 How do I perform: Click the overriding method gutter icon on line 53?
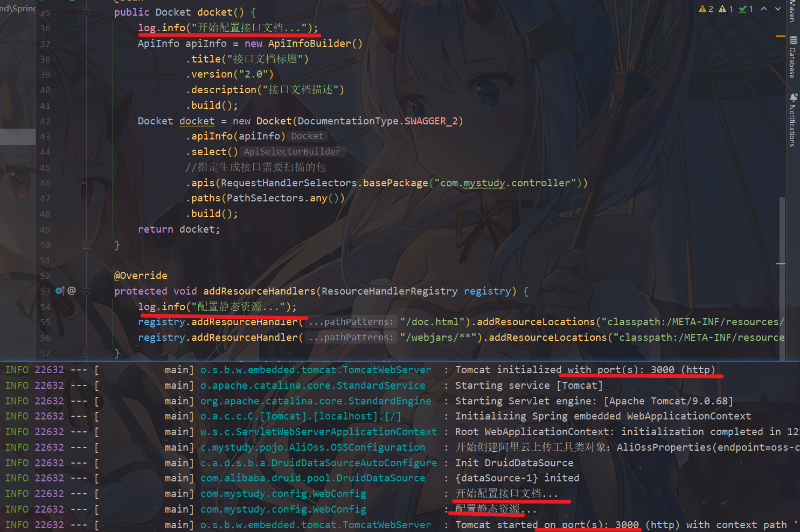pyautogui.click(x=59, y=291)
